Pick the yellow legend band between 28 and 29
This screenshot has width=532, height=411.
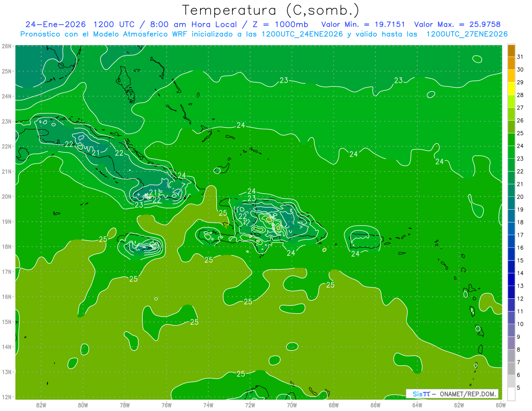pos(511,89)
